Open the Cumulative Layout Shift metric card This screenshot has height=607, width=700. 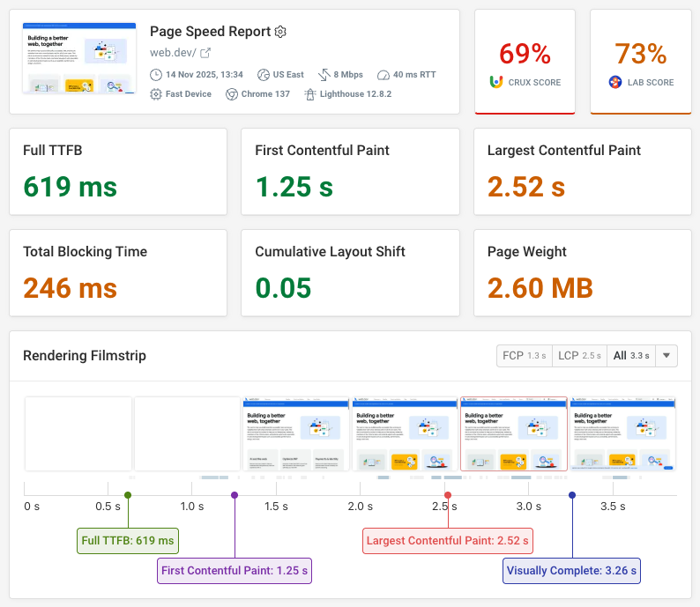coord(351,273)
